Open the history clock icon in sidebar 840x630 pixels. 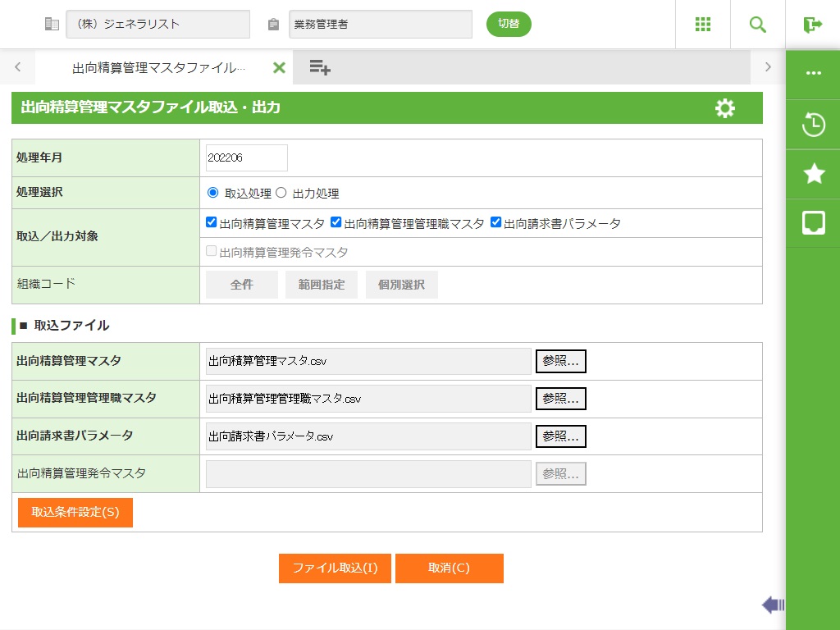pos(813,125)
